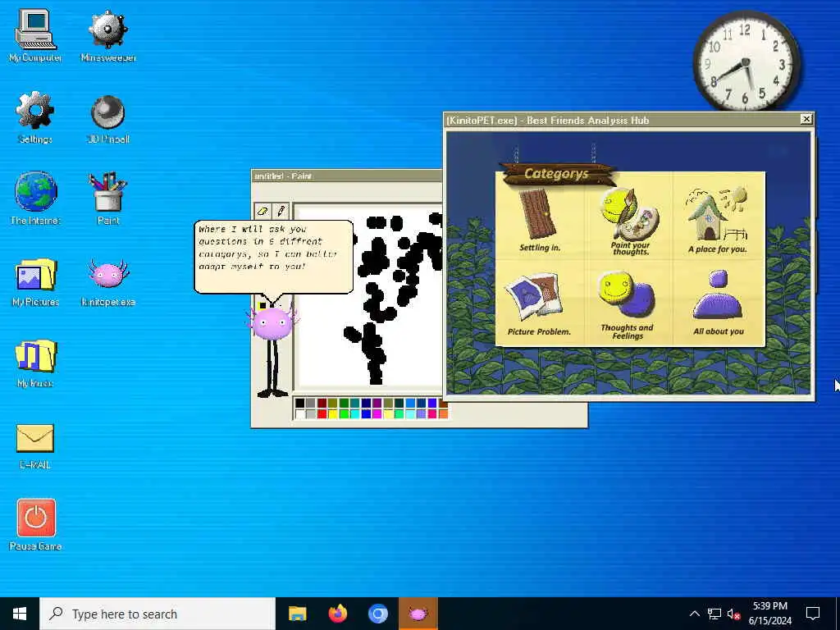Viewport: 840px width, 630px height.
Task: Open The Internet globe icon
Action: [35, 199]
